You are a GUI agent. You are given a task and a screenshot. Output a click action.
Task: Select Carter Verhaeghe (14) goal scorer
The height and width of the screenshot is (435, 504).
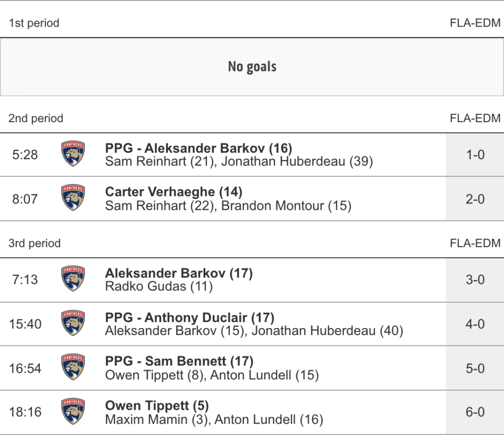coord(174,192)
